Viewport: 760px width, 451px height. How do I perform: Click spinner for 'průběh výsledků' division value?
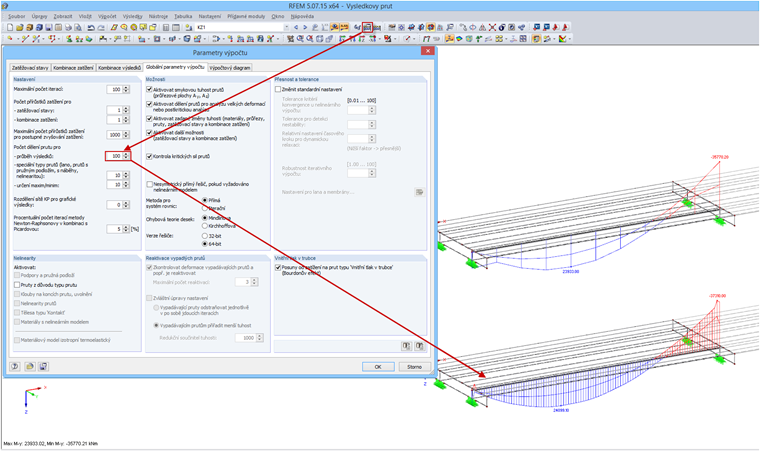coord(126,156)
